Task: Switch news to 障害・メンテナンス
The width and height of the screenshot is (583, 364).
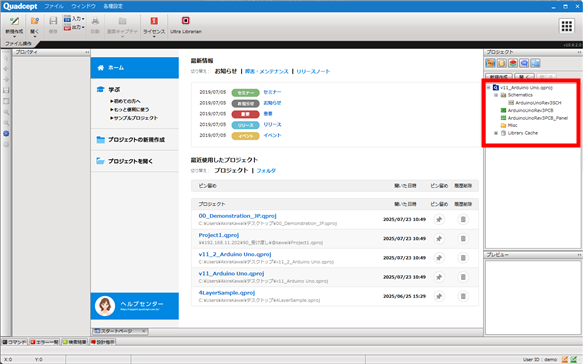Action: [x=267, y=71]
